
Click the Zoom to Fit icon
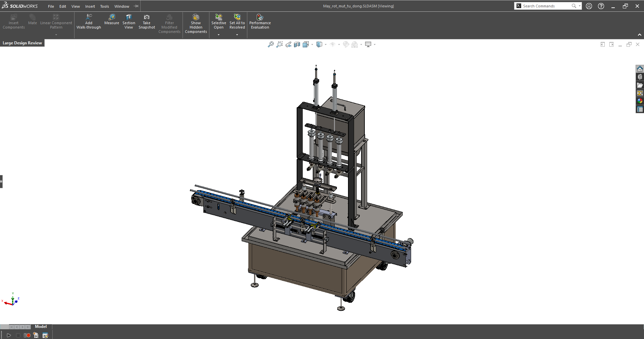[x=270, y=44]
